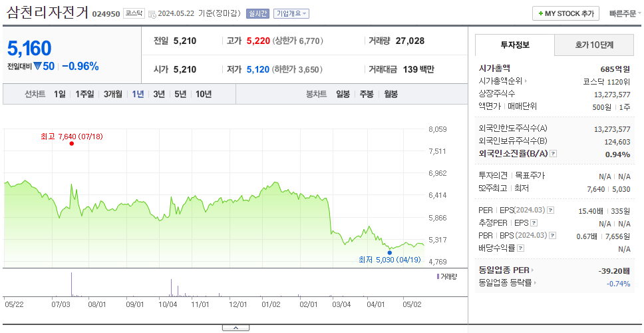Viewport: 644px width, 333px height.
Task: Select the 1년 line chart period
Action: [x=138, y=94]
